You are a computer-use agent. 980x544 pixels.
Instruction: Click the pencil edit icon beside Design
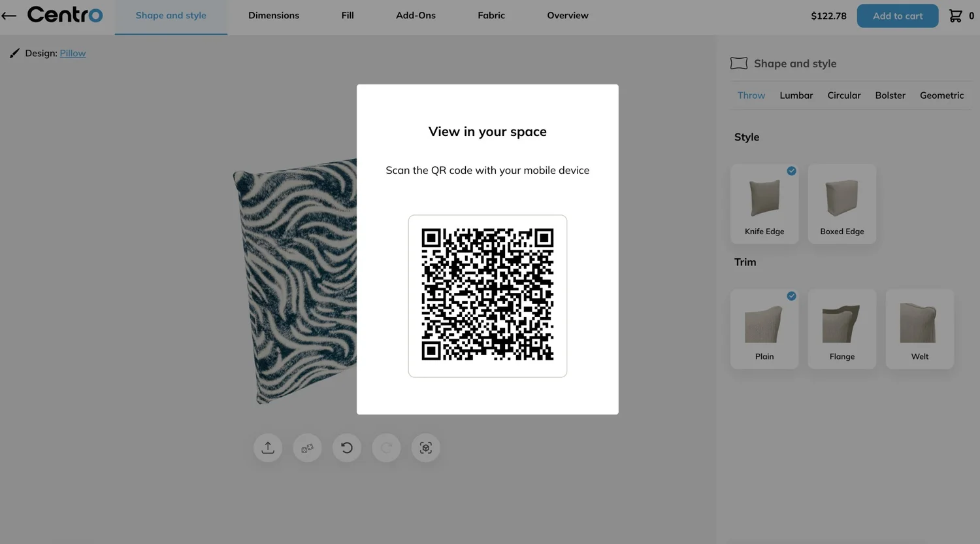click(14, 53)
